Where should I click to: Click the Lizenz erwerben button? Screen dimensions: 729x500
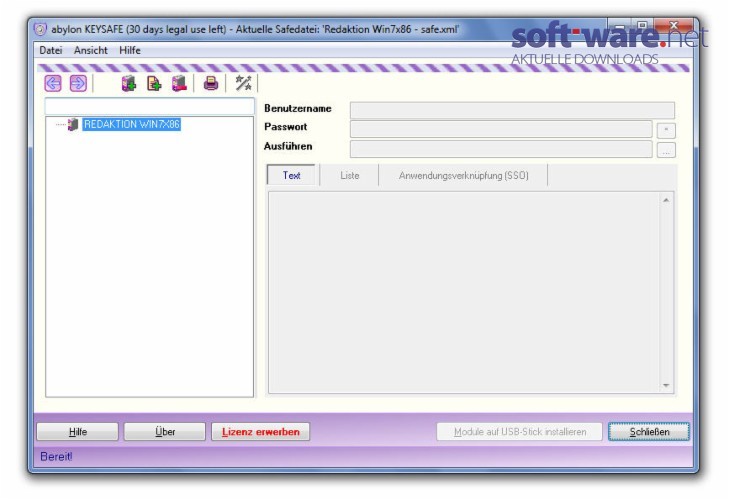click(260, 432)
